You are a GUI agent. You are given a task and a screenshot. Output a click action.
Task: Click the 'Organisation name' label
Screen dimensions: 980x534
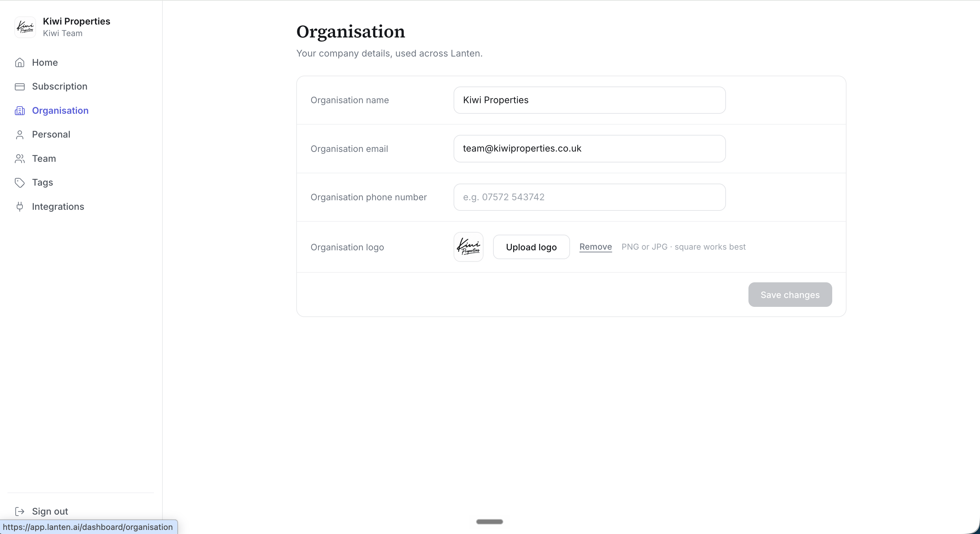click(x=350, y=100)
